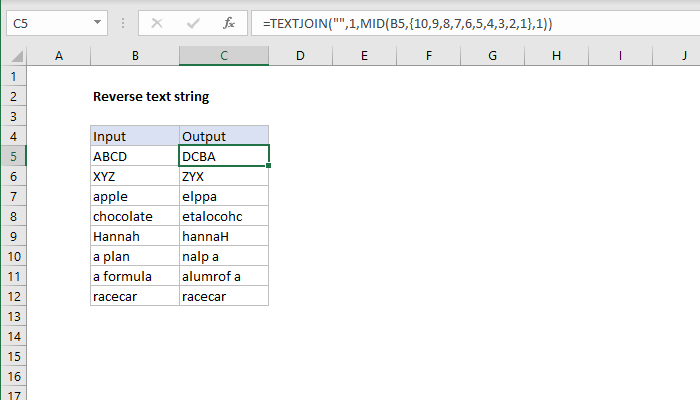The width and height of the screenshot is (700, 400).
Task: Select row 5 header
Action: (14, 156)
